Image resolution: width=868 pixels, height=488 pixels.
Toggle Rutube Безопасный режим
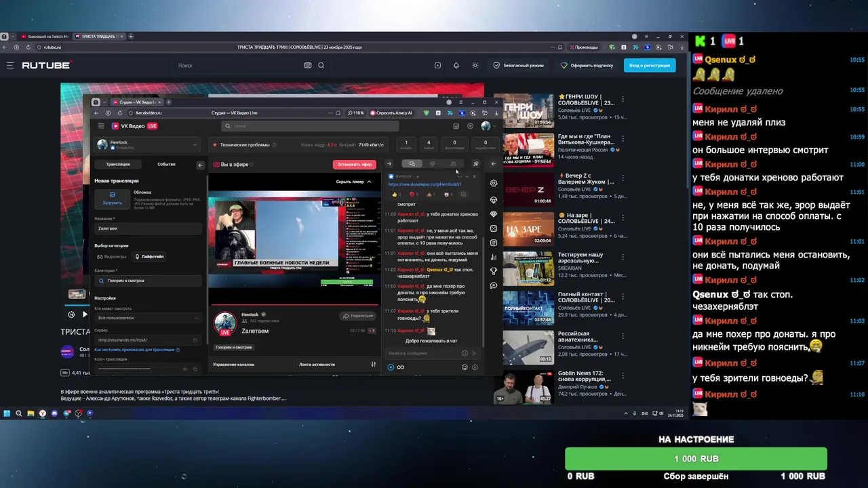pos(519,66)
